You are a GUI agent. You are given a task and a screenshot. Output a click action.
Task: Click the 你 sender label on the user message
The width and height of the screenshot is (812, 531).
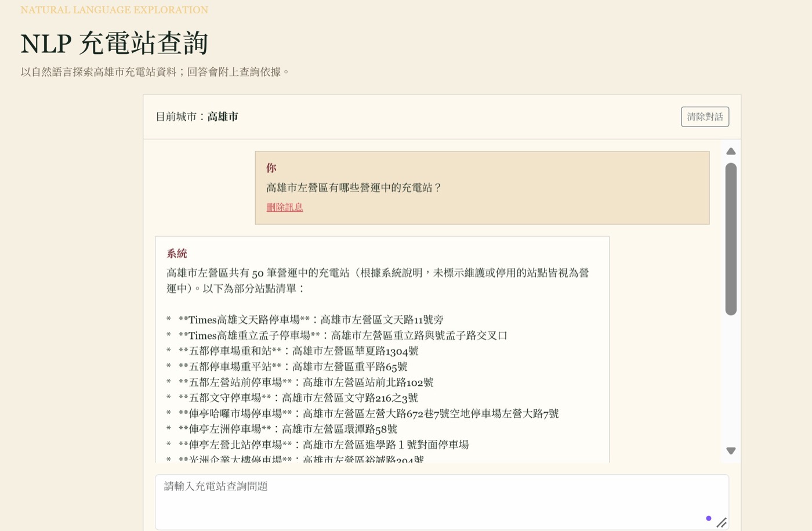pos(271,168)
